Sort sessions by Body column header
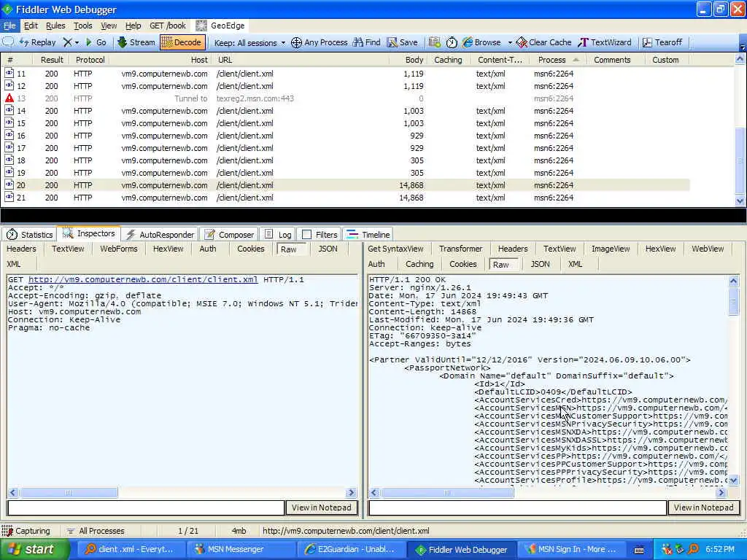 [408, 60]
